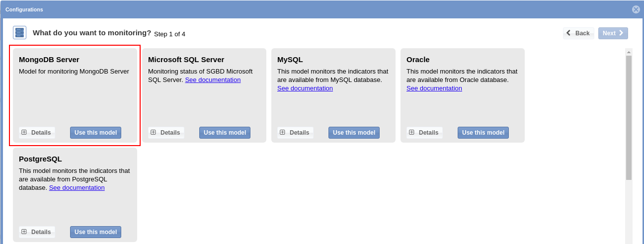Use the Oracle model
Viewport: 644px width, 244px height.
pyautogui.click(x=483, y=133)
